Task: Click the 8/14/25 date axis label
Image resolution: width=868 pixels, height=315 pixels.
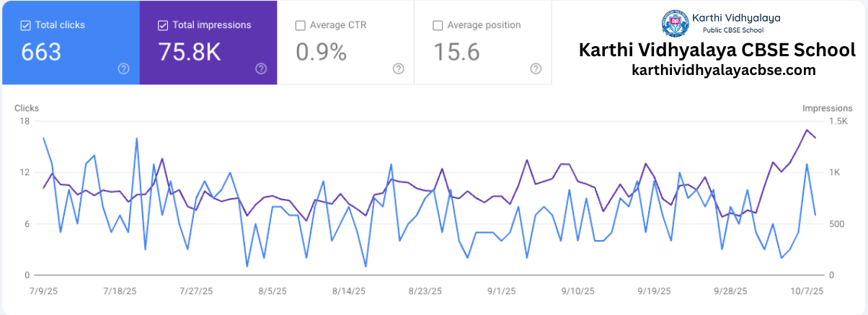Action: (348, 291)
